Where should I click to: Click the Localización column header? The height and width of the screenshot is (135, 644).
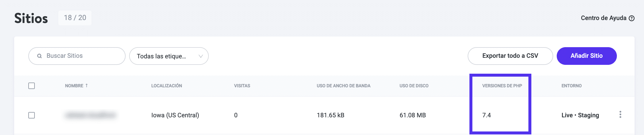[x=167, y=86]
